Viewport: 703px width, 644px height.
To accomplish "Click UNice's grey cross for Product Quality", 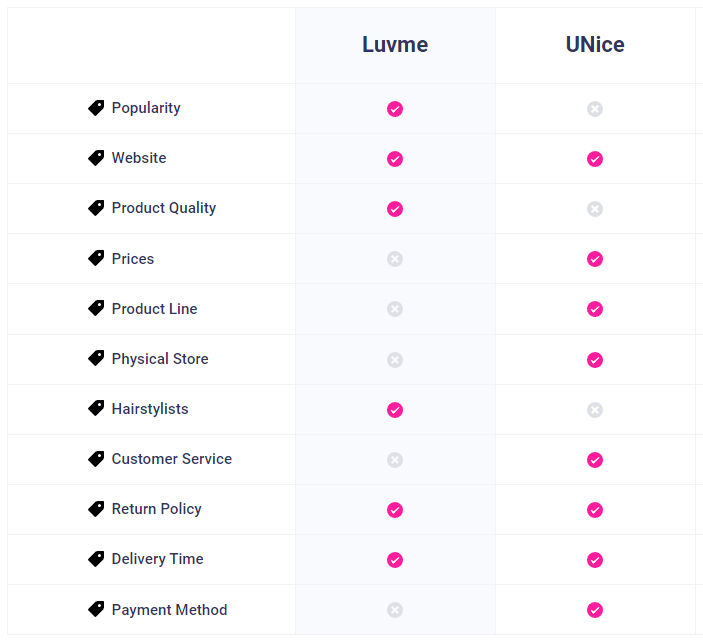I will (595, 209).
